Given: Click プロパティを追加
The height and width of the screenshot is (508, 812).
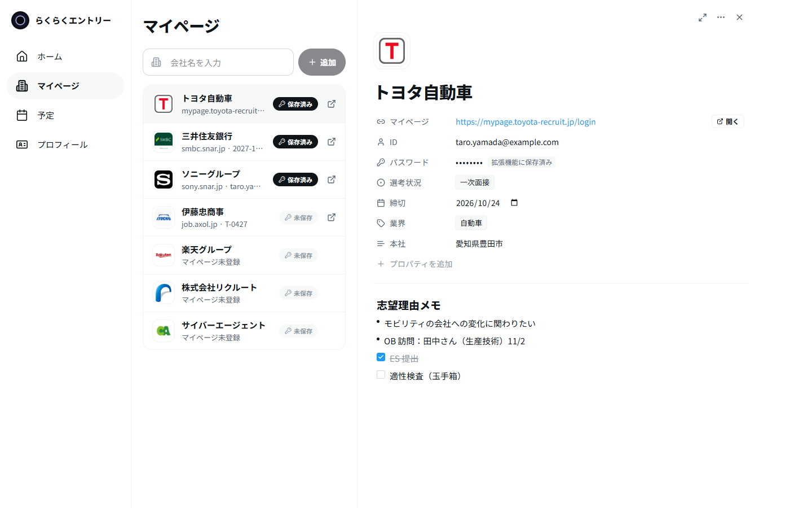Looking at the screenshot, I should 415,264.
